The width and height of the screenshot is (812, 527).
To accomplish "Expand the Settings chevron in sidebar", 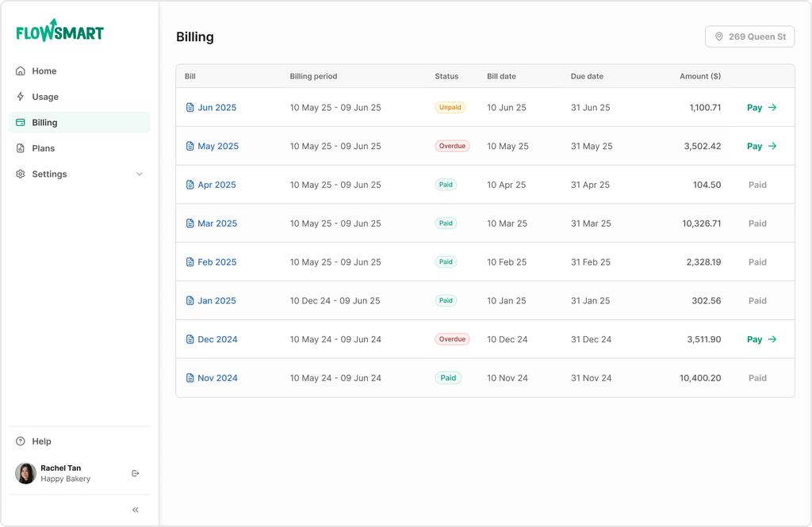I will [x=140, y=174].
